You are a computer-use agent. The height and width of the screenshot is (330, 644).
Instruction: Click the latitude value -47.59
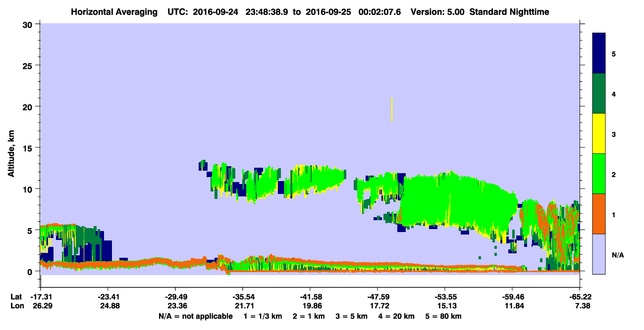coord(377,297)
